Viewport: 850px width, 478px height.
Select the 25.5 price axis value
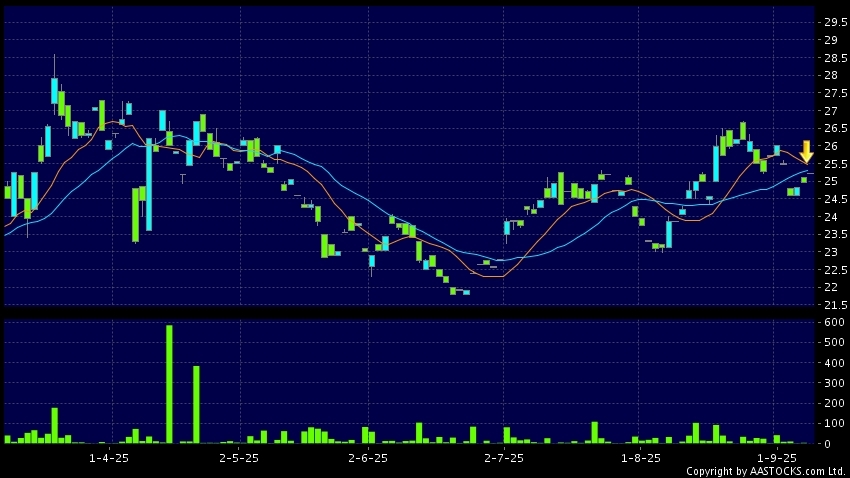[x=835, y=164]
